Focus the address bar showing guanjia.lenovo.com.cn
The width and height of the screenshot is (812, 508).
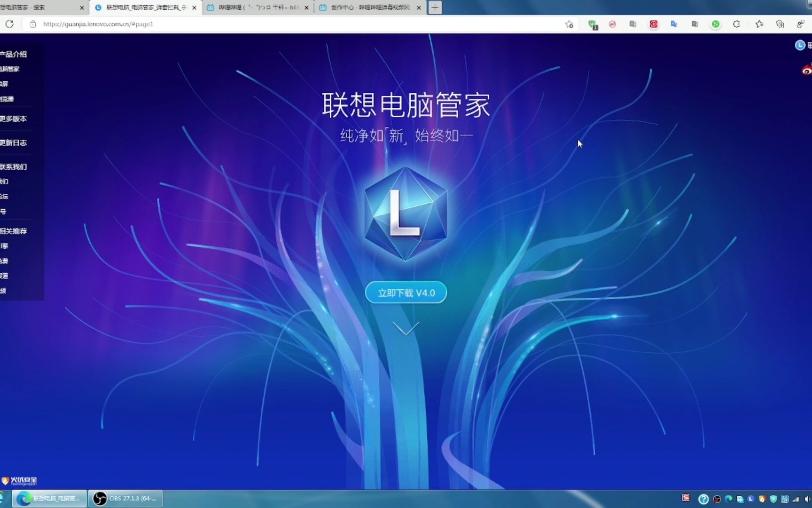(x=296, y=24)
